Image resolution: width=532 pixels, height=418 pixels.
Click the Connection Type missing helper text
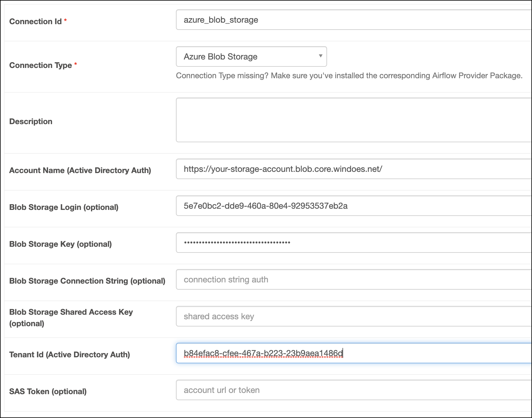(349, 76)
